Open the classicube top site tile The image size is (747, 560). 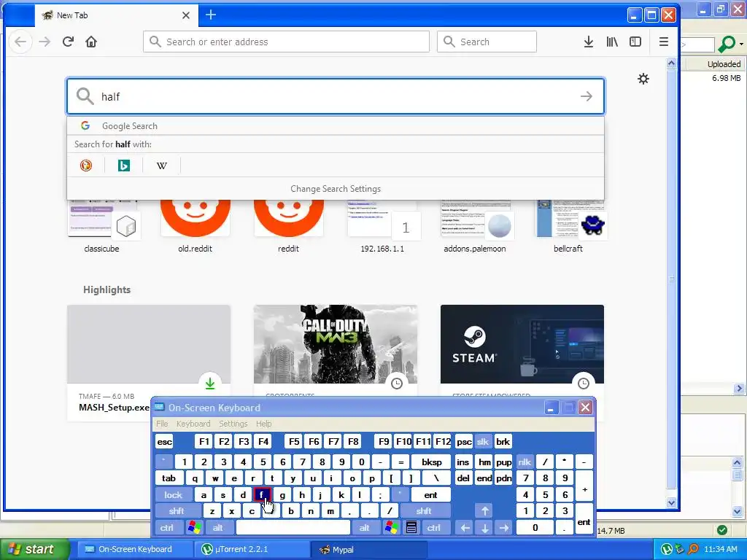(x=102, y=226)
